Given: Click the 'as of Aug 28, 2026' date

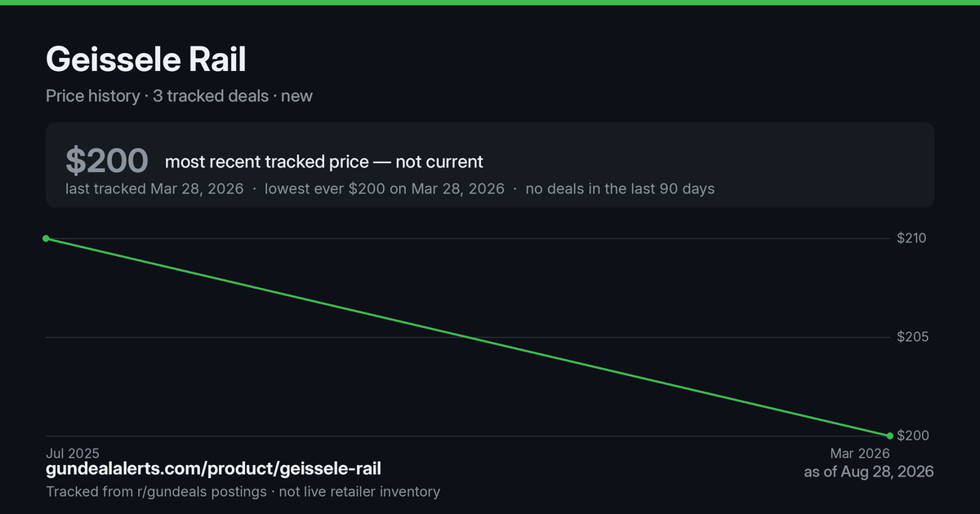Looking at the screenshot, I should 869,472.
